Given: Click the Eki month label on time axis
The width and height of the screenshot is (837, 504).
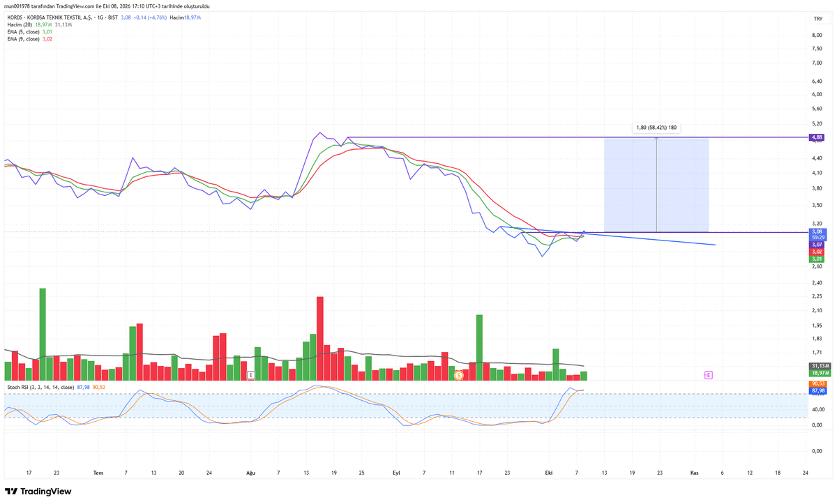Looking at the screenshot, I should point(549,473).
